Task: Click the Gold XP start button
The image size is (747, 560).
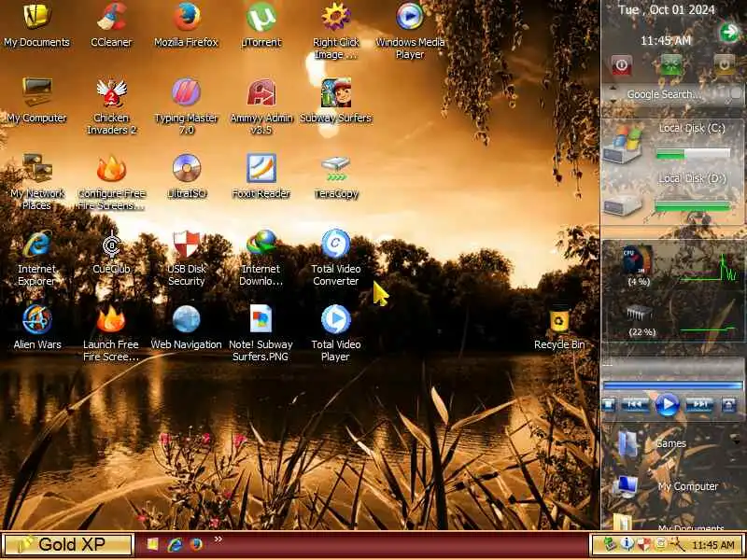Action: point(67,544)
